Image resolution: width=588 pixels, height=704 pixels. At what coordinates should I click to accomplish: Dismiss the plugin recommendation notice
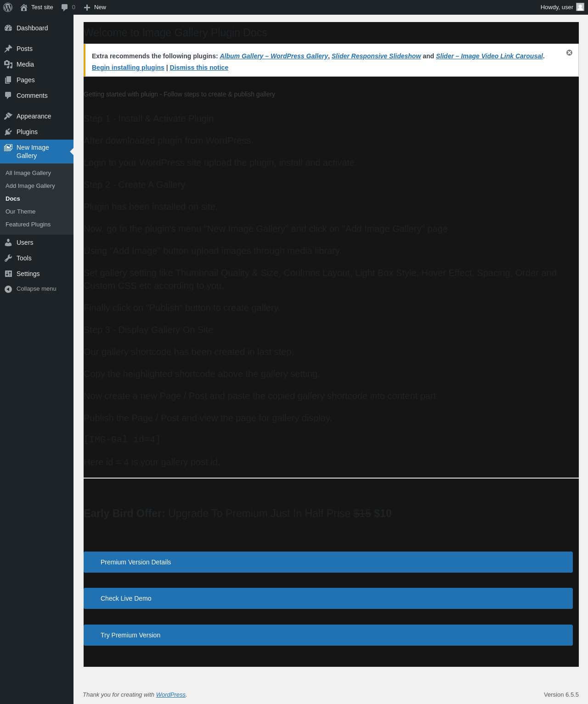569,53
